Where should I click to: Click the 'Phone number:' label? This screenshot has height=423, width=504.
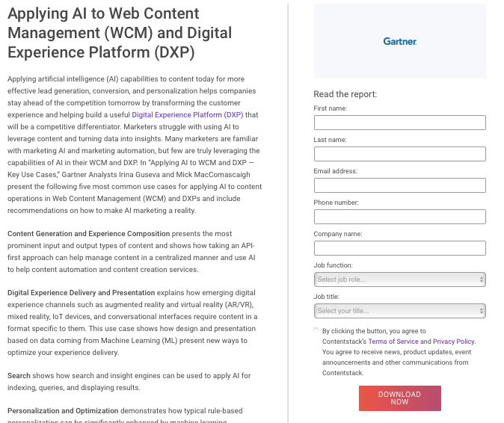pyautogui.click(x=336, y=203)
